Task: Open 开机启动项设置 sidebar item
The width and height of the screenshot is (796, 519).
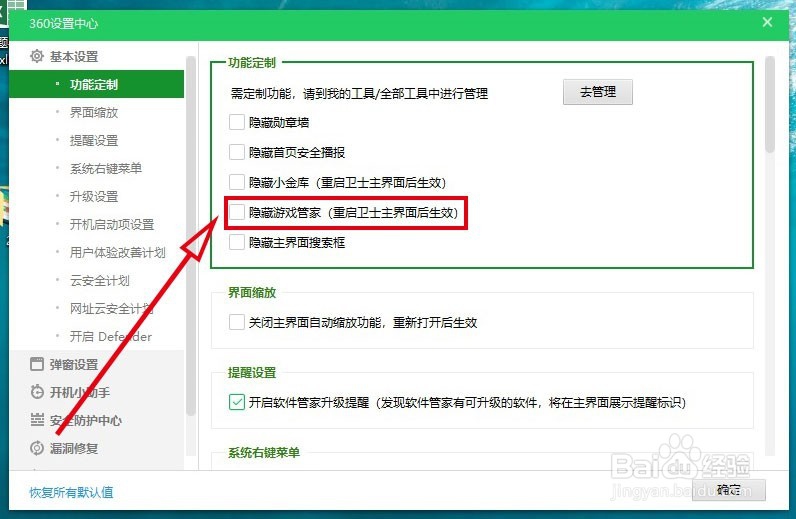Action: pos(112,224)
